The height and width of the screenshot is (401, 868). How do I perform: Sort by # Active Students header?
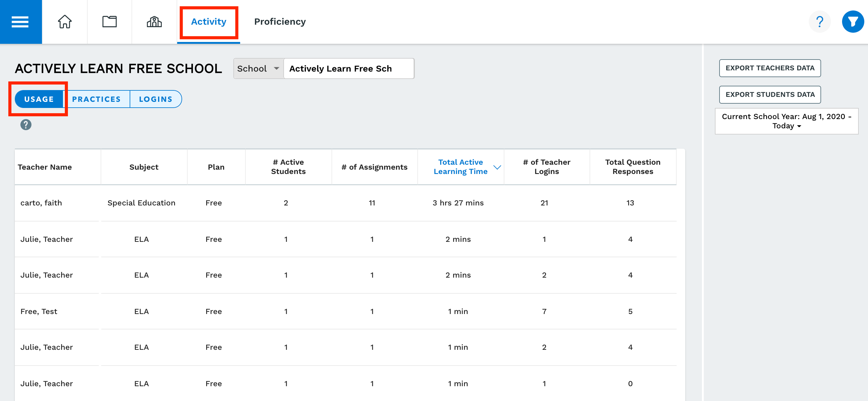pos(288,167)
